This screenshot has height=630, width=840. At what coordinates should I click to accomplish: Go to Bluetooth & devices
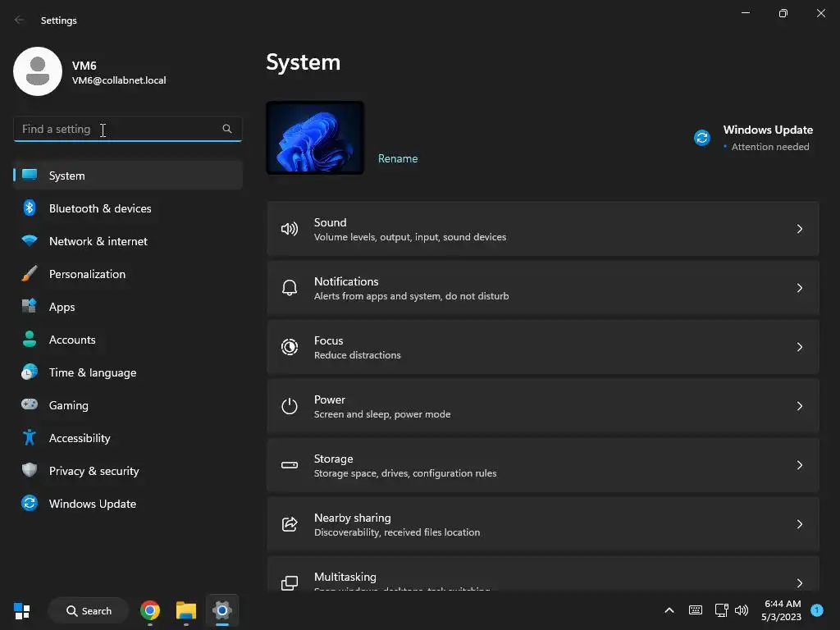click(128, 208)
